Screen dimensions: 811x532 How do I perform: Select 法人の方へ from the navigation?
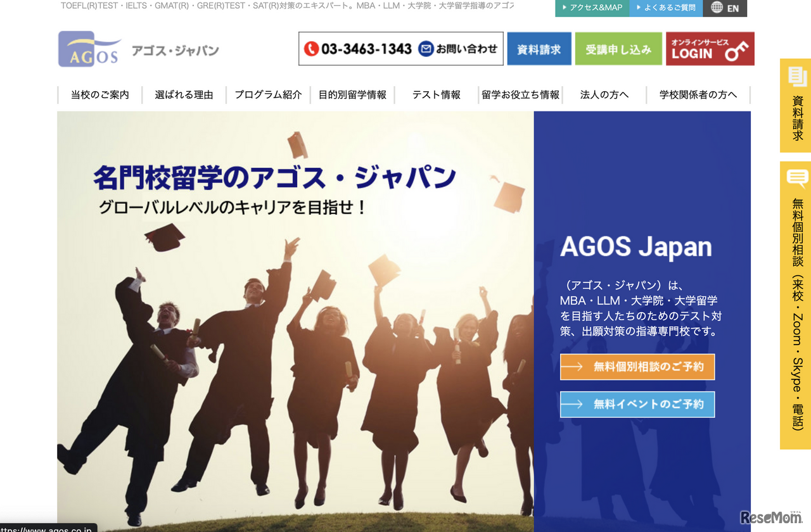[x=603, y=94]
